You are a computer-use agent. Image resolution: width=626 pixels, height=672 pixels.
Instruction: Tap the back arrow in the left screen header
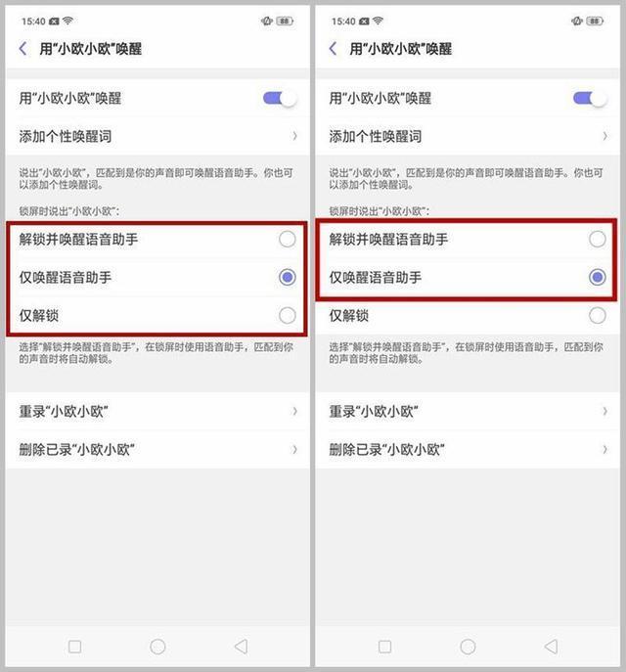click(x=23, y=49)
